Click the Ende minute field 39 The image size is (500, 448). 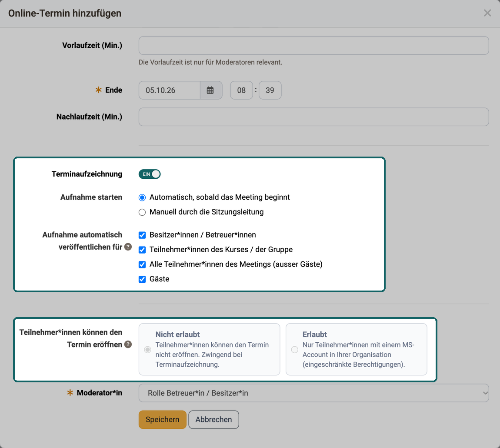tap(270, 90)
